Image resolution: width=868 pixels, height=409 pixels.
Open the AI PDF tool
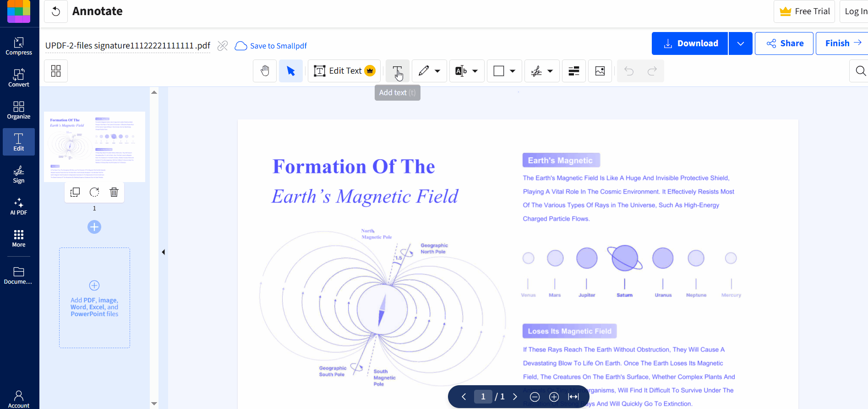click(19, 206)
